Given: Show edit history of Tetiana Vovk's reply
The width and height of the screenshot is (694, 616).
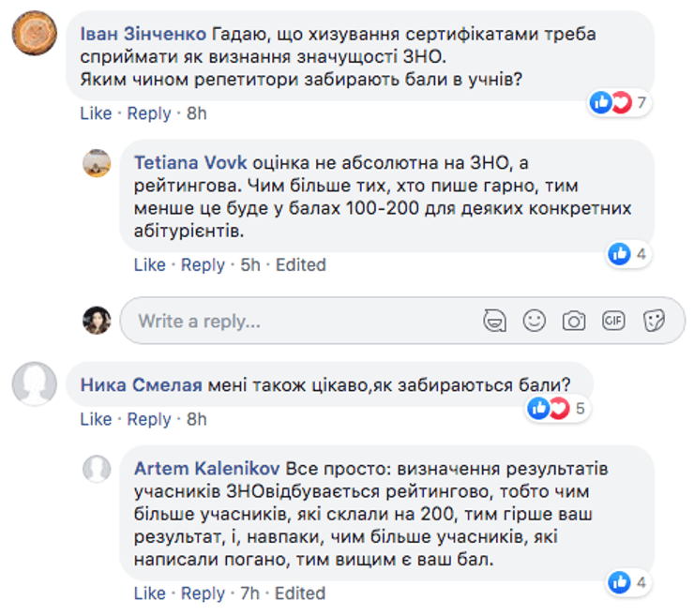Looking at the screenshot, I should click(x=300, y=265).
